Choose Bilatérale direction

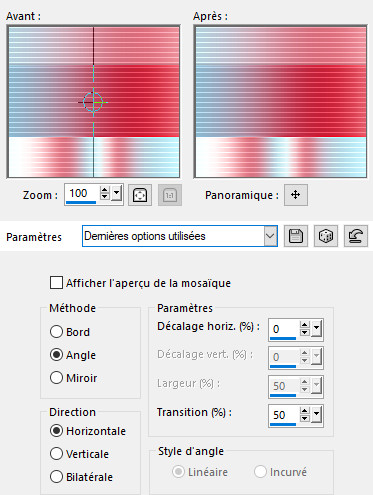pos(56,477)
